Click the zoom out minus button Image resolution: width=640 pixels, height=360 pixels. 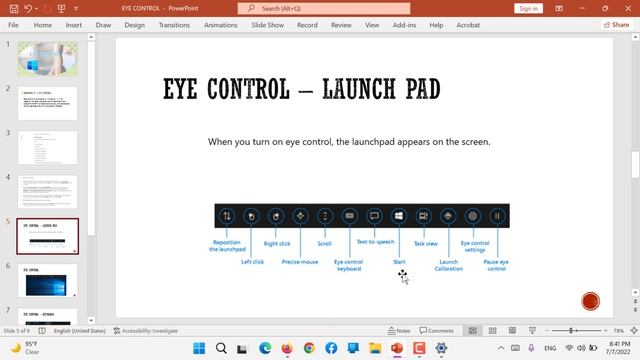(x=548, y=331)
